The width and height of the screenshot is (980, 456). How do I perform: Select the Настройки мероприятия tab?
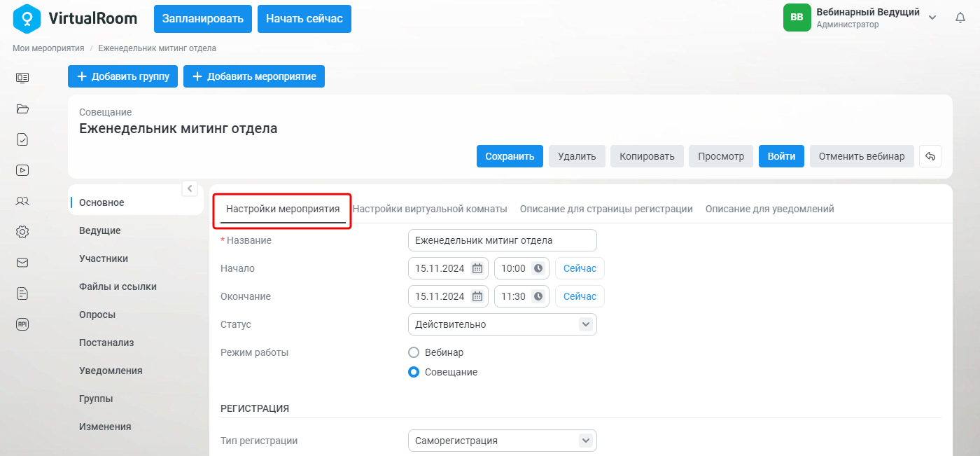click(283, 209)
